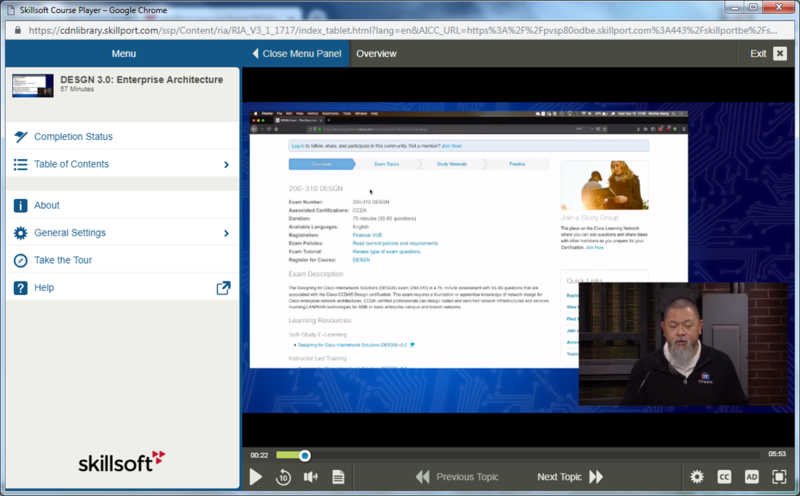This screenshot has width=800, height=496.
Task: Click unplayed portion of progress bar
Action: [x=534, y=455]
